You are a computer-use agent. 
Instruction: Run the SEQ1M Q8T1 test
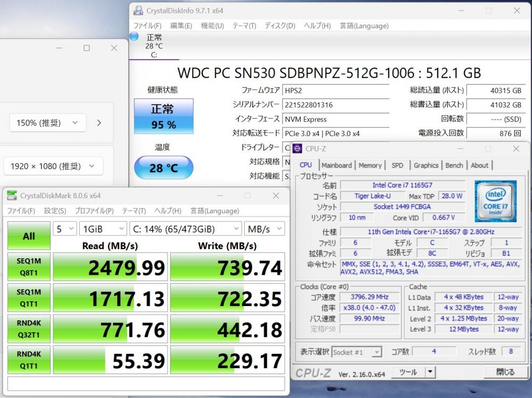pyautogui.click(x=29, y=267)
